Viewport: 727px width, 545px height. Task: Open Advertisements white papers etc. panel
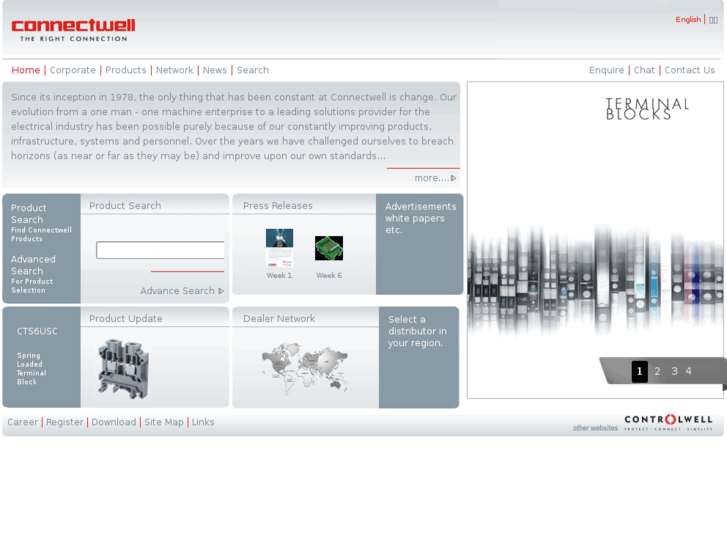point(420,244)
